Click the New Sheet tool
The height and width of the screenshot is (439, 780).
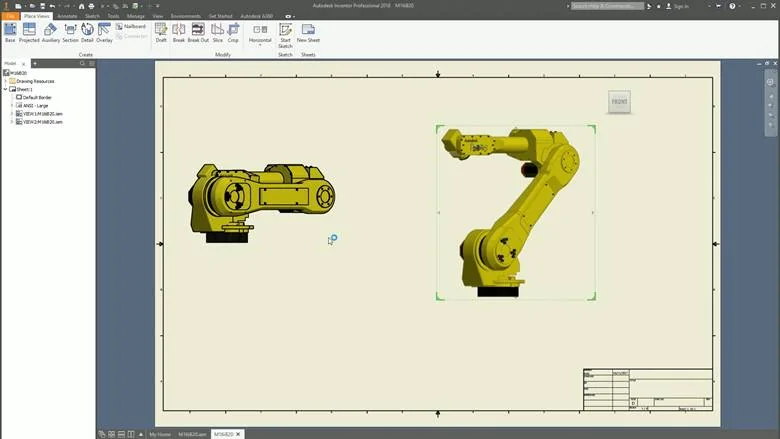(x=308, y=32)
